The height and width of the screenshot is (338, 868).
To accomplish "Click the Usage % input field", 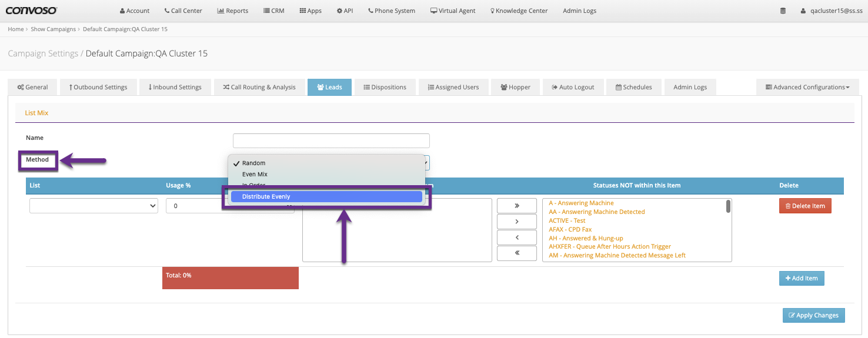I will click(x=230, y=206).
